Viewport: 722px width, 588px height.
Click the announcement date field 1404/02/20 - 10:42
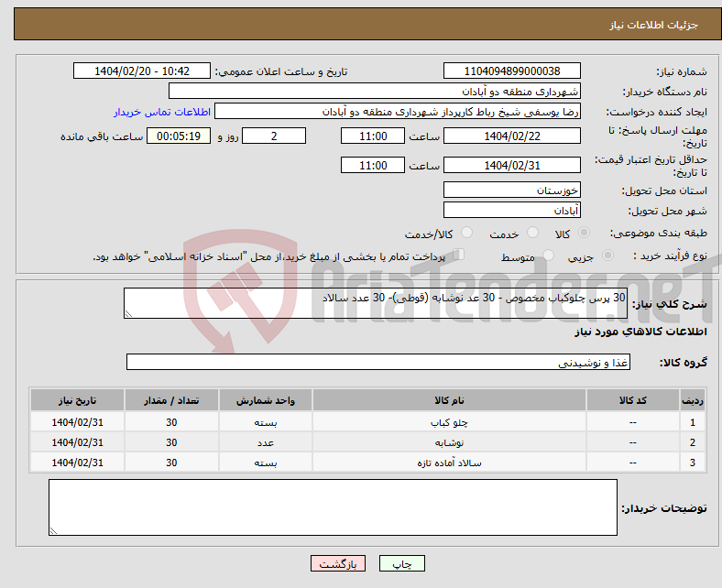(x=142, y=71)
